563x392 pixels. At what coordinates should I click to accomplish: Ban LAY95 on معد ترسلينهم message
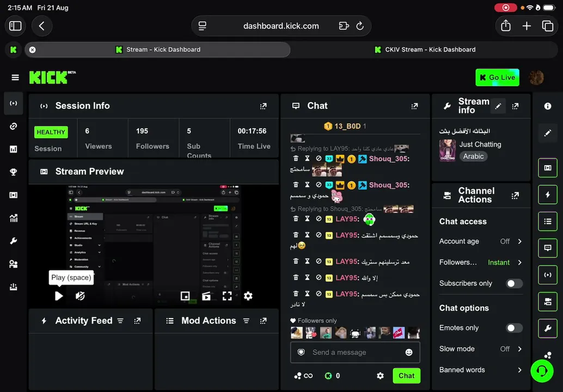[319, 261]
